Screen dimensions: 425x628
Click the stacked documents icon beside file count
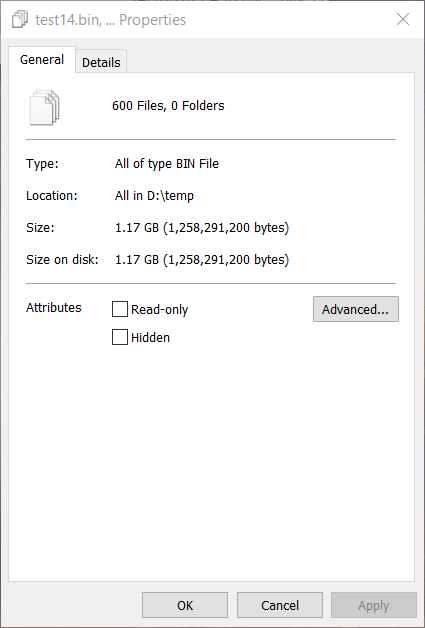pyautogui.click(x=44, y=107)
